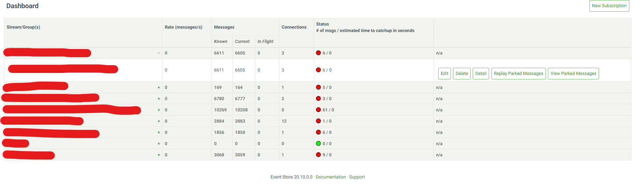Expand the stream row with 3068 known messages
The image size is (644, 187).
pyautogui.click(x=159, y=155)
